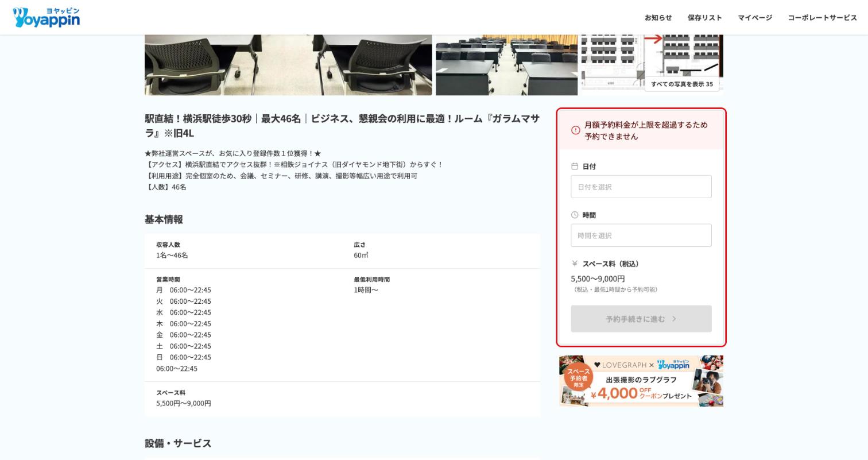Click Sunday hours 日 06:00〜22:45
Image resolution: width=868 pixels, height=460 pixels.
(184, 357)
